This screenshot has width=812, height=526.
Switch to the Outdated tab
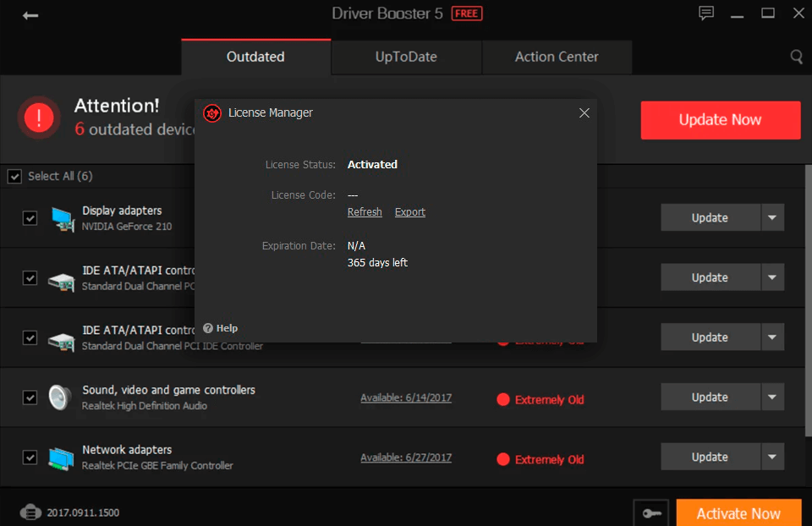(255, 57)
